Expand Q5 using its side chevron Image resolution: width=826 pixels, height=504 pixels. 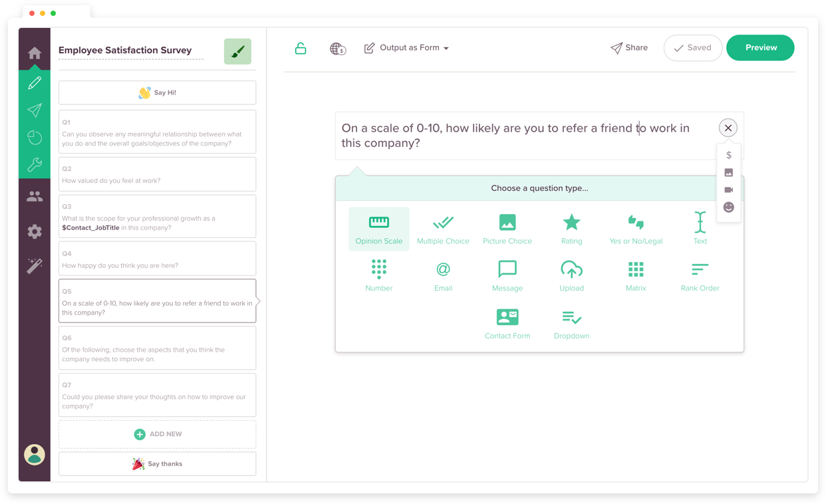click(259, 301)
